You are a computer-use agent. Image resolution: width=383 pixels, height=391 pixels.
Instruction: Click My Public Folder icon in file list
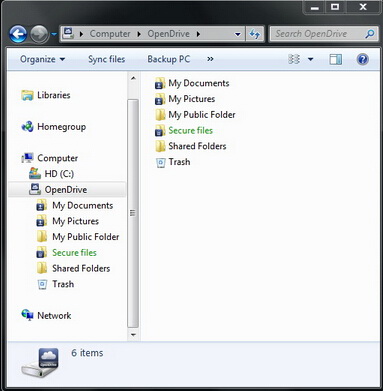pyautogui.click(x=160, y=115)
